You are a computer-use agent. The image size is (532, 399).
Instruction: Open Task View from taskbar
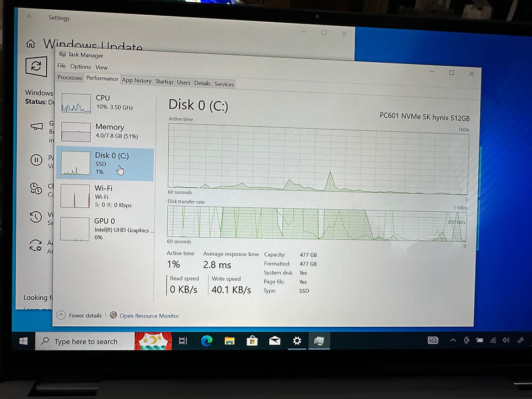(183, 341)
